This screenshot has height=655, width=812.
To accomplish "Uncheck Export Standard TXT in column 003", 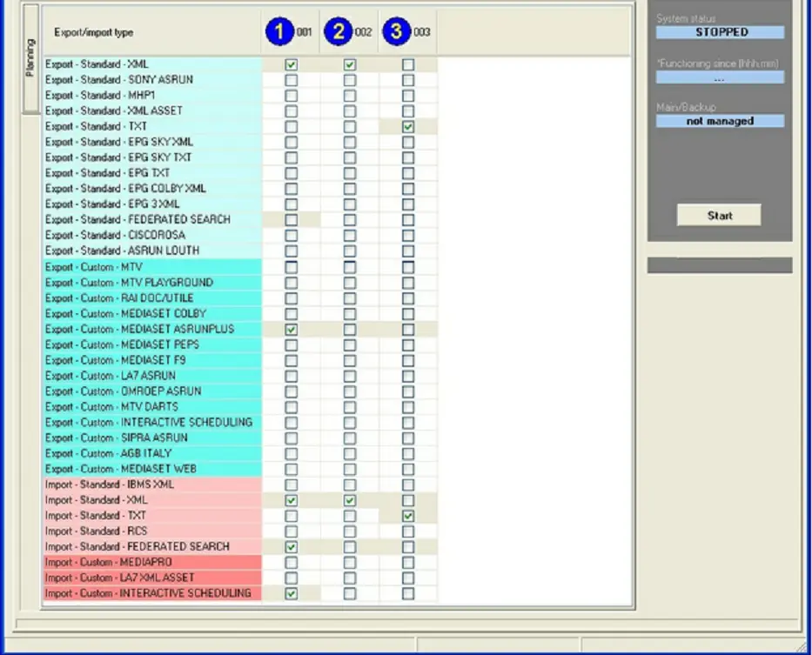I will coord(408,127).
